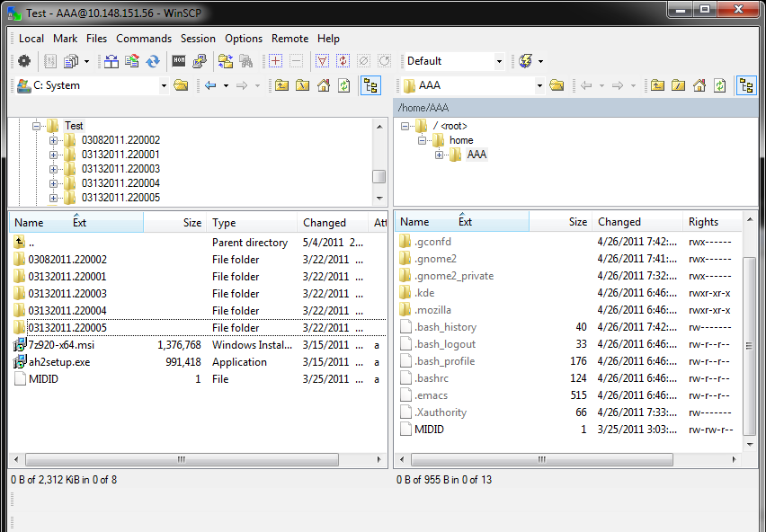Open the Default transfer settings dropdown
This screenshot has height=532, width=766.
[x=499, y=61]
